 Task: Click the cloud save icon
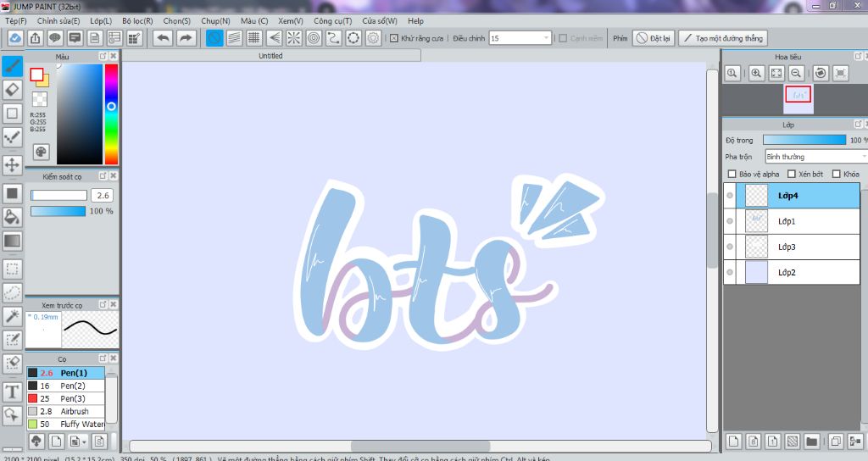15,38
